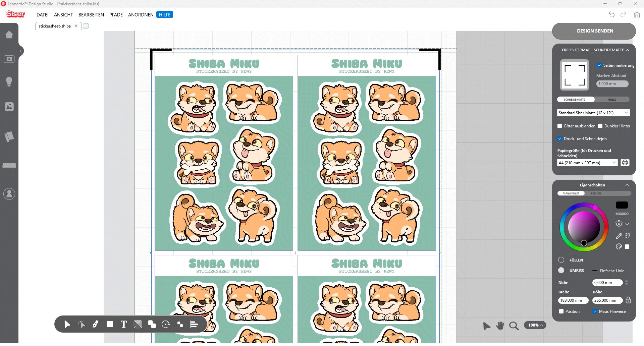644x346 pixels.
Task: Click the undo arrow
Action: point(611,14)
